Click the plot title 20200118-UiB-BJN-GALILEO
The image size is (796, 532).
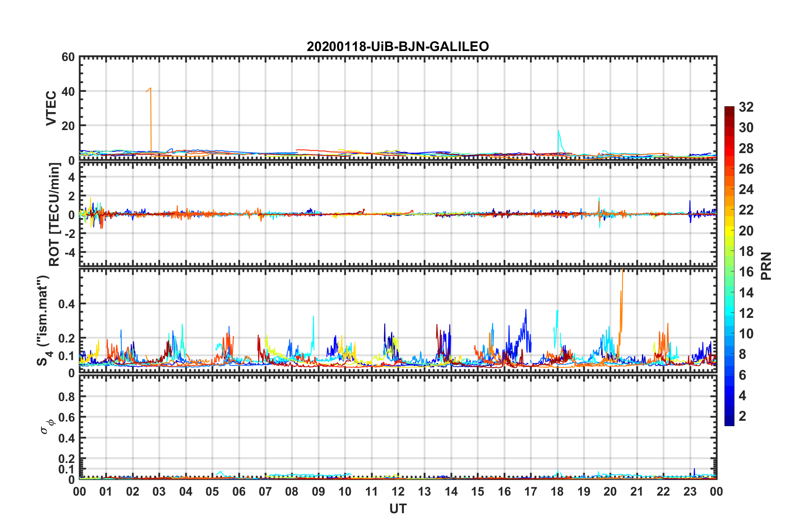point(398,46)
